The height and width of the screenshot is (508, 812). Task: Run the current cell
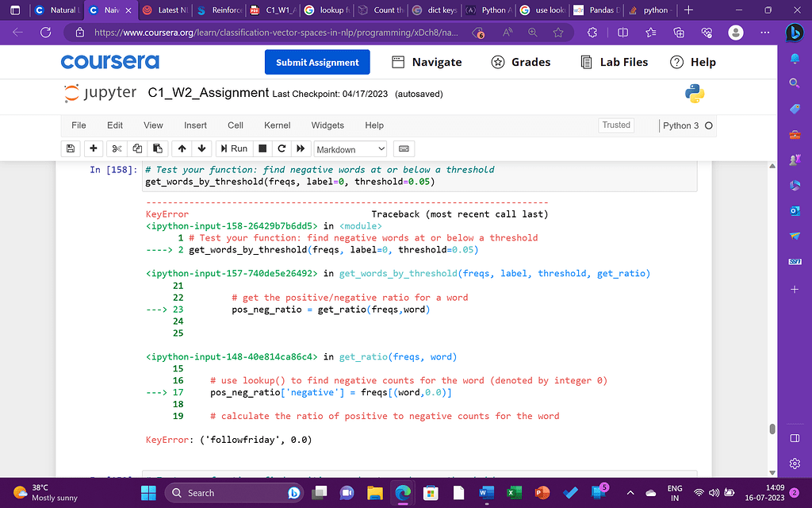point(233,148)
